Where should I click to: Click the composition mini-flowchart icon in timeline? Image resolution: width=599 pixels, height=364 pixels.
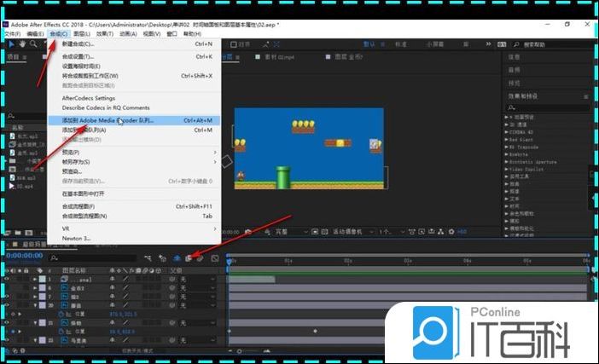[x=148, y=257]
